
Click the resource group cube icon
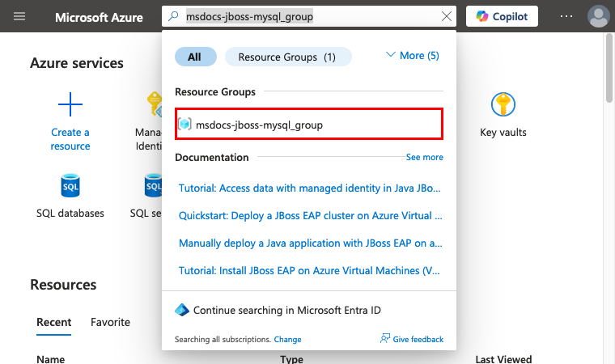pyautogui.click(x=184, y=124)
